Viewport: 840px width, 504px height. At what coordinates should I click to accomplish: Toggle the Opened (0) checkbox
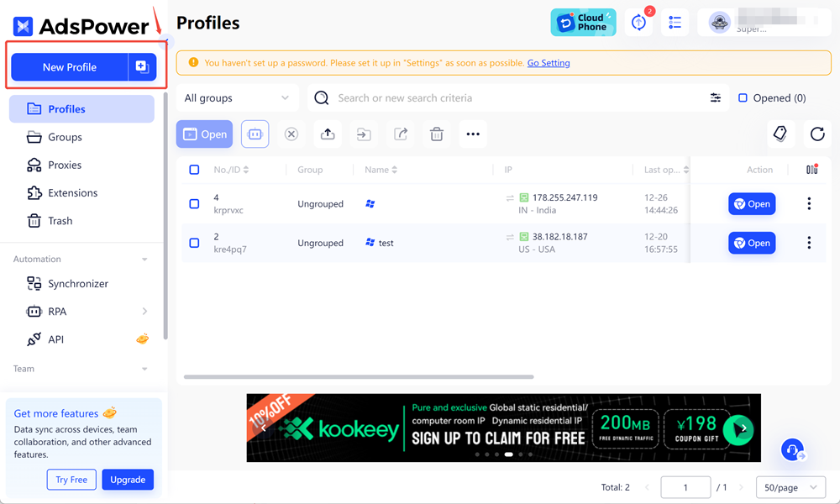click(x=743, y=98)
